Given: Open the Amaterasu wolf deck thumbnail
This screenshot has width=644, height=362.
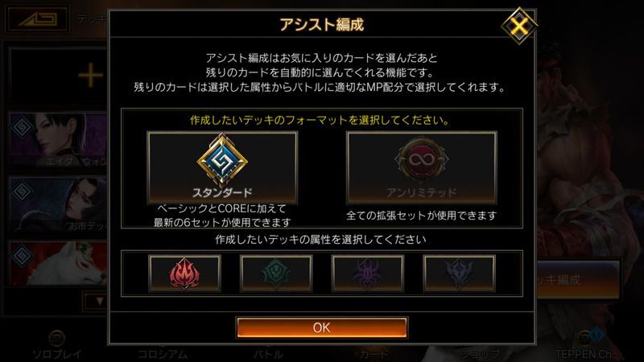Looking at the screenshot, I should [x=59, y=264].
